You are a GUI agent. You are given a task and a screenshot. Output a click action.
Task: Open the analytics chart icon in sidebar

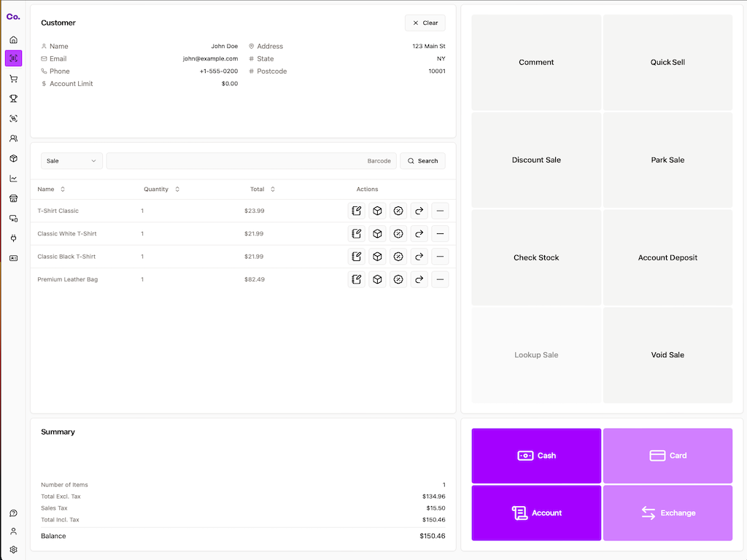click(x=13, y=178)
